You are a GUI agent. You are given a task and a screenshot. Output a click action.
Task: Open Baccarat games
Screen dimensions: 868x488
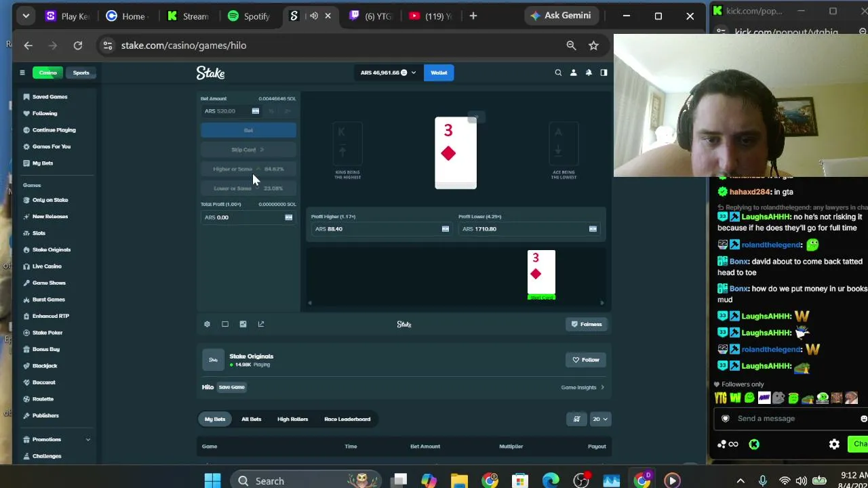click(43, 382)
